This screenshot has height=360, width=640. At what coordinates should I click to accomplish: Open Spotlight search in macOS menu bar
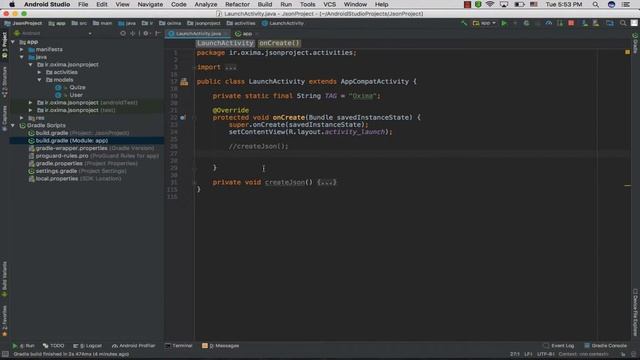[x=596, y=4]
